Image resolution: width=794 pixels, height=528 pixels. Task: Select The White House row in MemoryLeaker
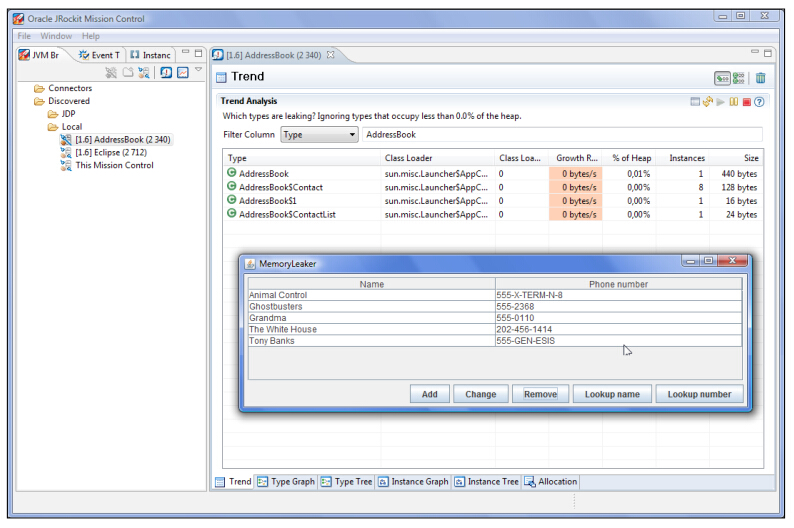pyautogui.click(x=495, y=330)
